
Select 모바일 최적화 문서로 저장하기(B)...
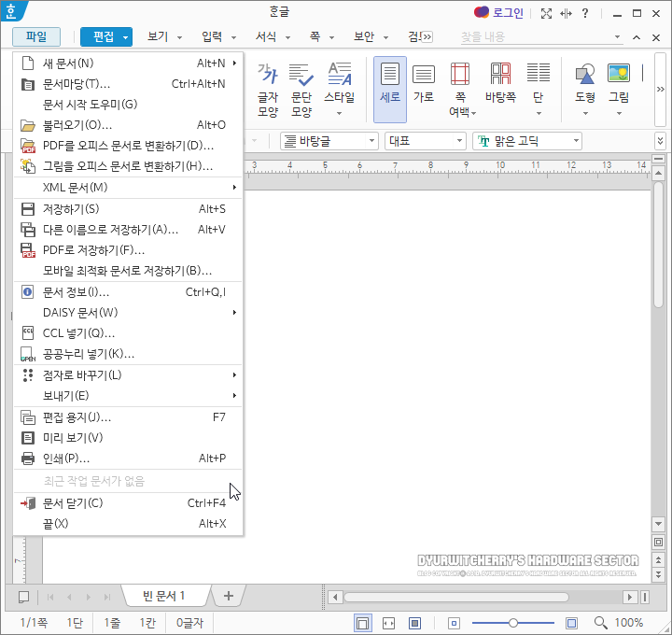tap(128, 271)
